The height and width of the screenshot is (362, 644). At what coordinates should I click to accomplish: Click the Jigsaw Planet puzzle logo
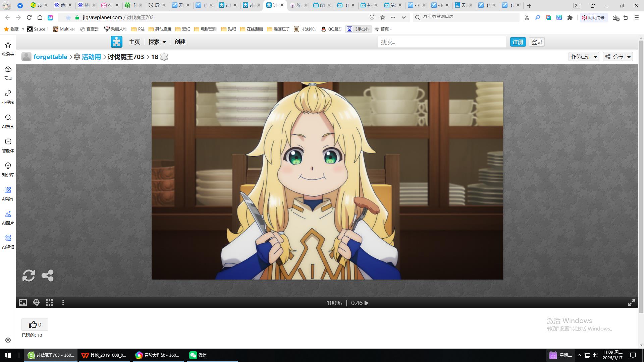tap(116, 42)
